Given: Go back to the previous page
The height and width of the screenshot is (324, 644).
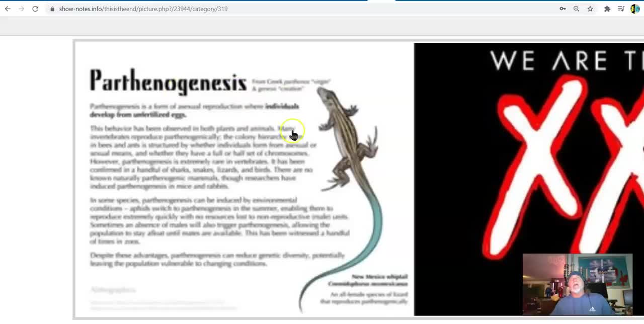Looking at the screenshot, I should coord(8,9).
